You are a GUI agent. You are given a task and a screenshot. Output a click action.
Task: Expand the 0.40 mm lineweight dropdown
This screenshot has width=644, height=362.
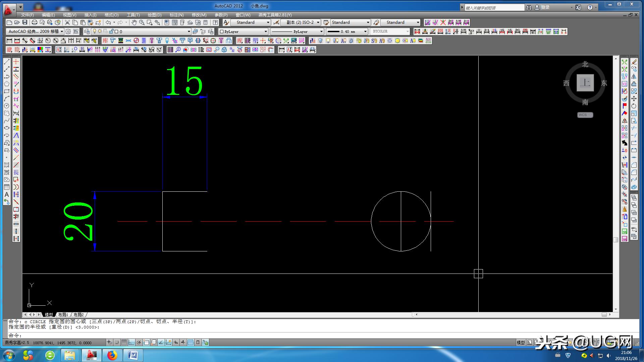[x=365, y=31]
